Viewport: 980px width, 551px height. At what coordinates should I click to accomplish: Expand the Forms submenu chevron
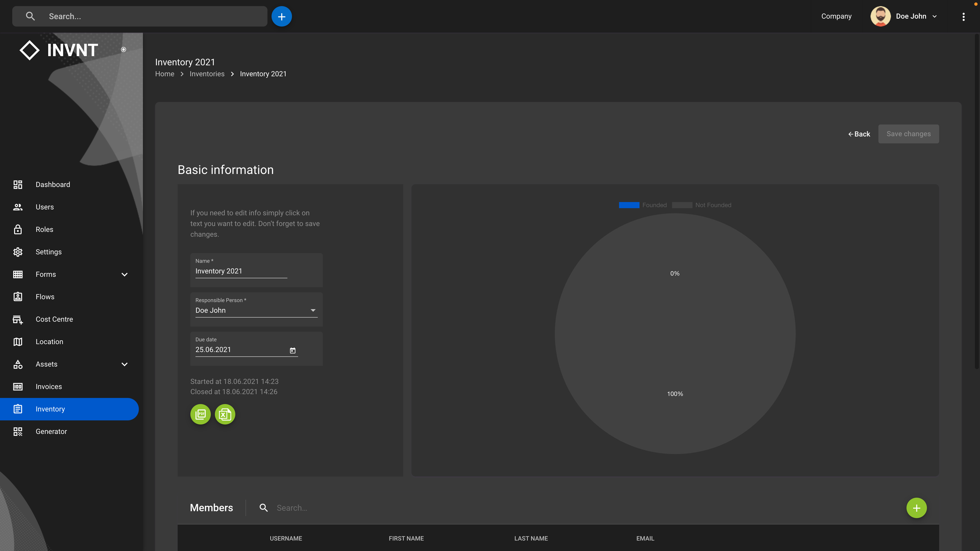pyautogui.click(x=124, y=274)
